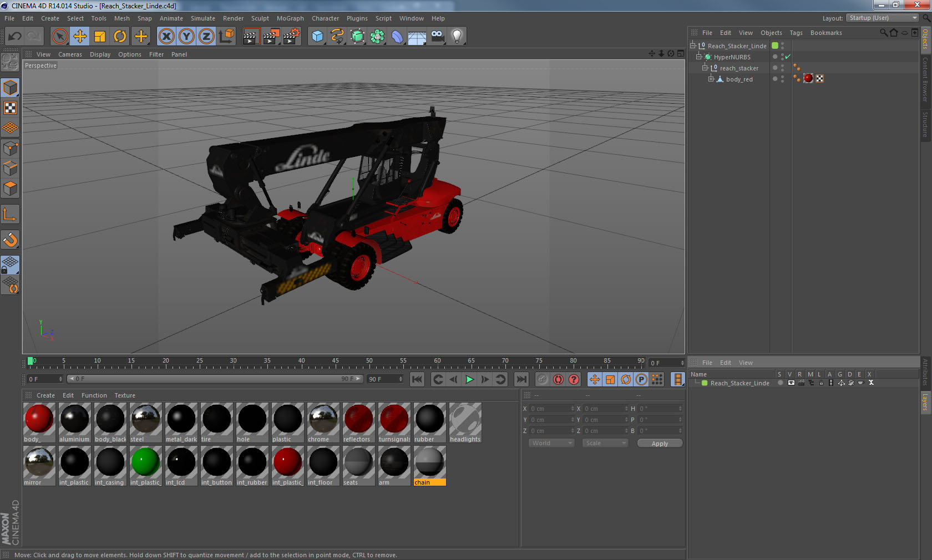Screen dimensions: 932x560
Task: Select the headlights material thumbnail
Action: click(465, 422)
